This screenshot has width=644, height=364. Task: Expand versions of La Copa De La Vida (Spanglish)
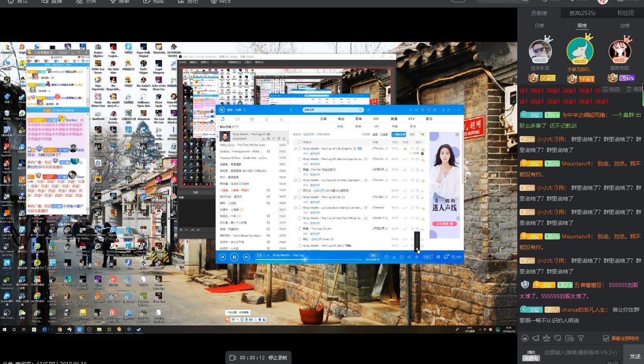[296, 180]
